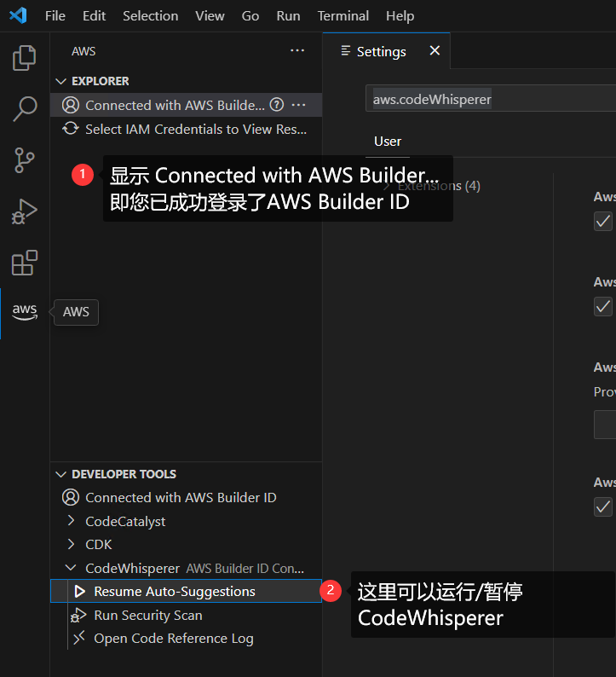Toggle the second Aws setting checkbox
The width and height of the screenshot is (616, 677).
(603, 307)
